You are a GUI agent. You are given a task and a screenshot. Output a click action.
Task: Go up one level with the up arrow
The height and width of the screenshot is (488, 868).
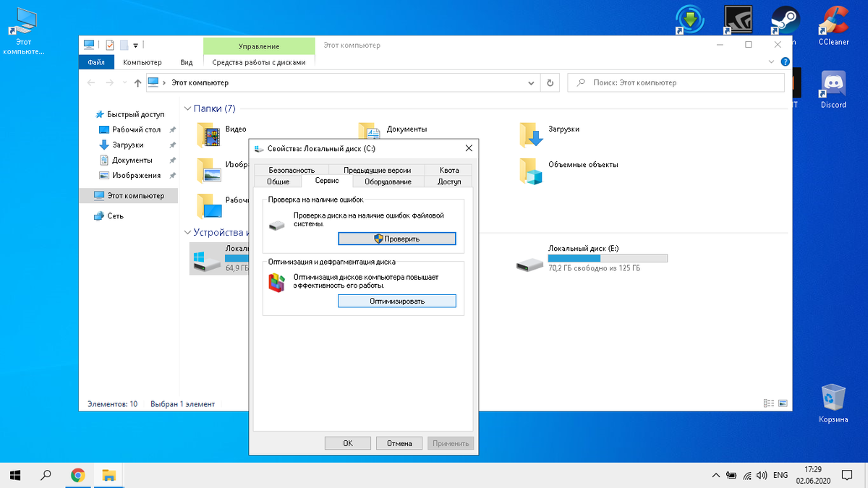pyautogui.click(x=137, y=83)
